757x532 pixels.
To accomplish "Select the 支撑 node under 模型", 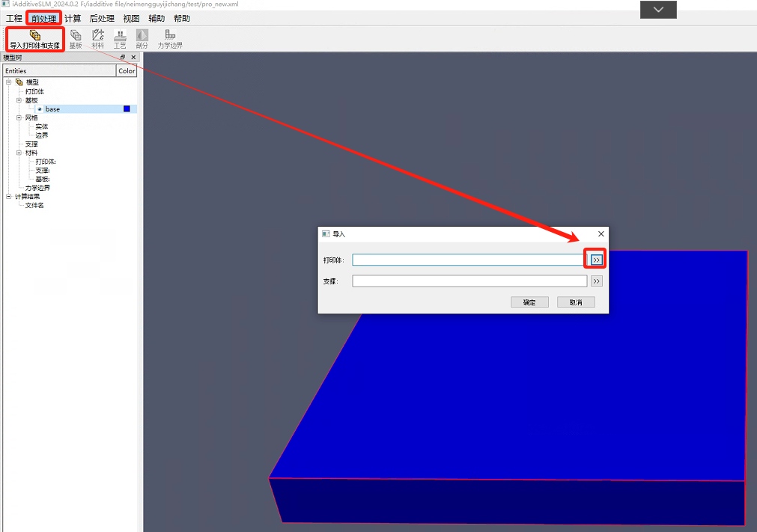I will 31,144.
